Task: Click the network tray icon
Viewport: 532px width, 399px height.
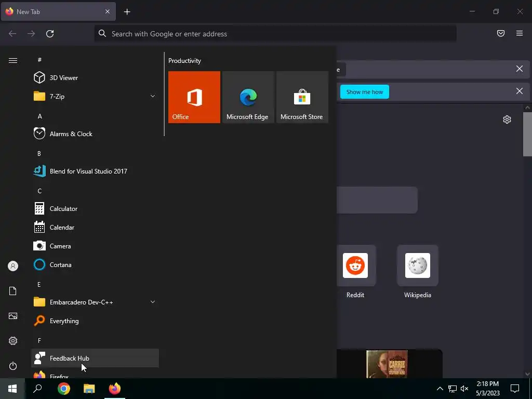Action: [453, 389]
